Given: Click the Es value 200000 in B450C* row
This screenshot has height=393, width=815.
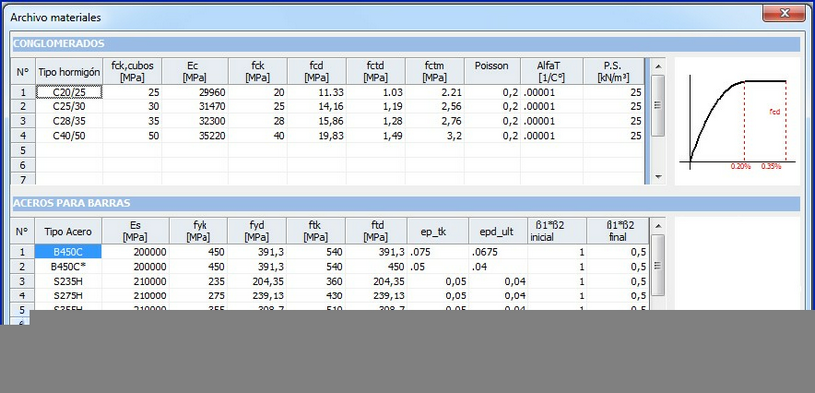Looking at the screenshot, I should 150,267.
